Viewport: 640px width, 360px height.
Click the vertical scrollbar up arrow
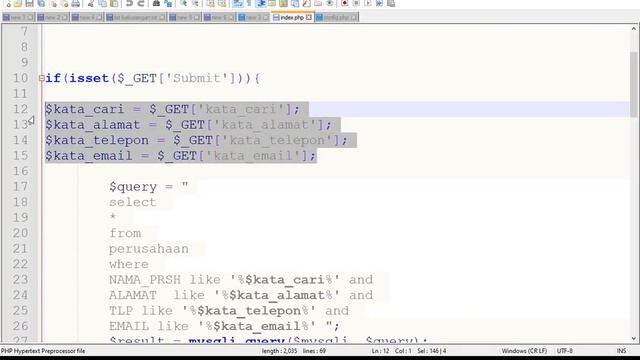[633, 29]
